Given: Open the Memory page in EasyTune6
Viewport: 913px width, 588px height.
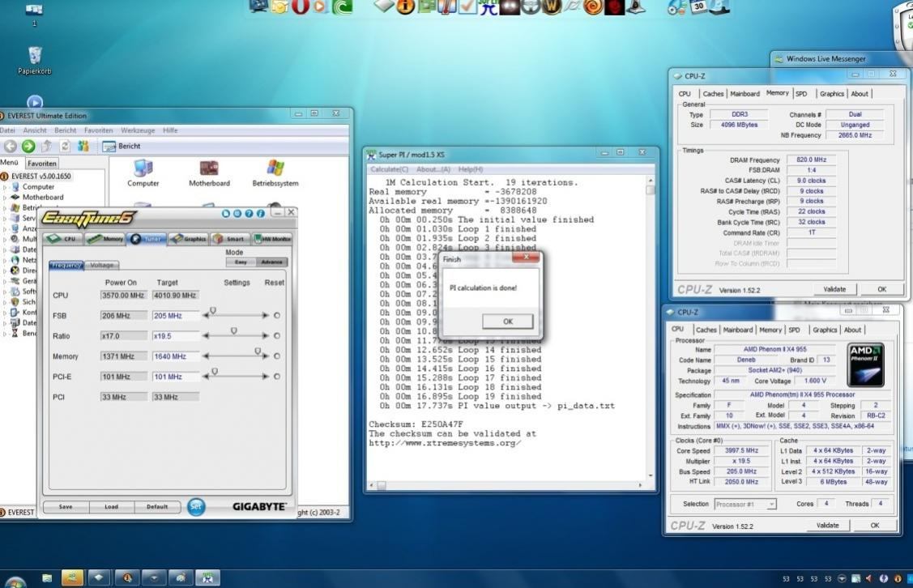Looking at the screenshot, I should coord(105,239).
